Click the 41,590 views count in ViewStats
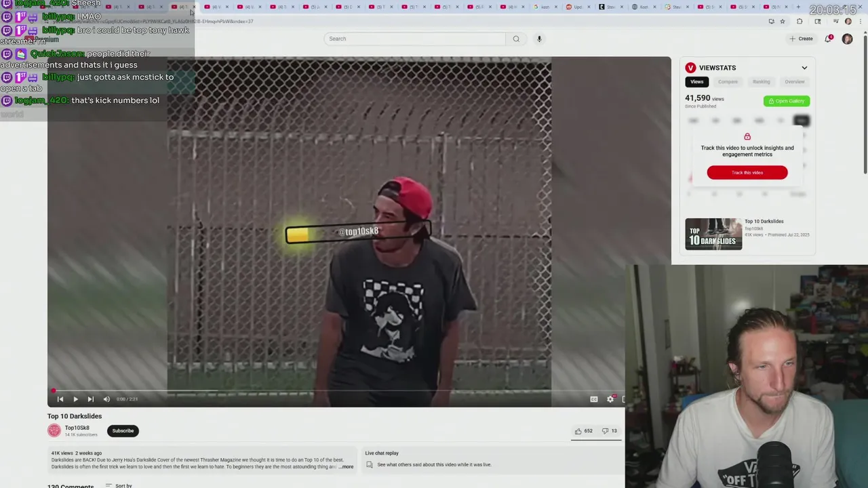 704,98
